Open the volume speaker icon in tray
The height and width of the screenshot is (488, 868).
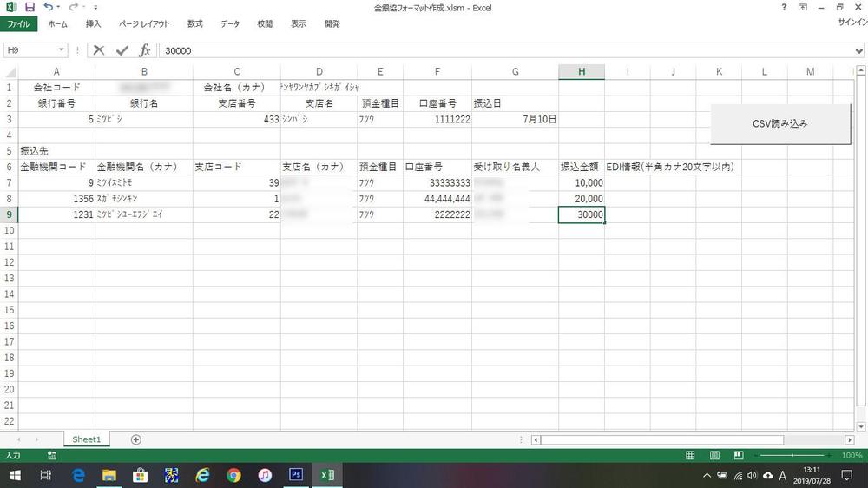click(752, 475)
